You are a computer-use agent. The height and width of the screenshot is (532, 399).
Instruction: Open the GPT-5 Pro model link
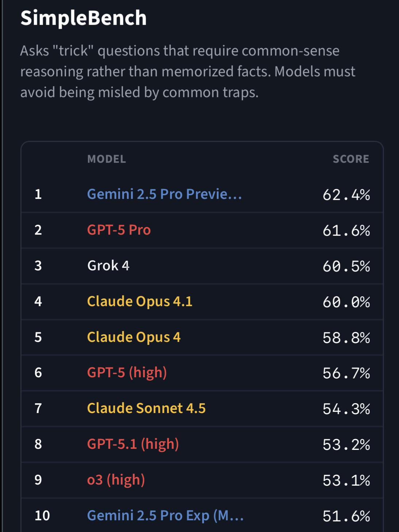pos(119,230)
